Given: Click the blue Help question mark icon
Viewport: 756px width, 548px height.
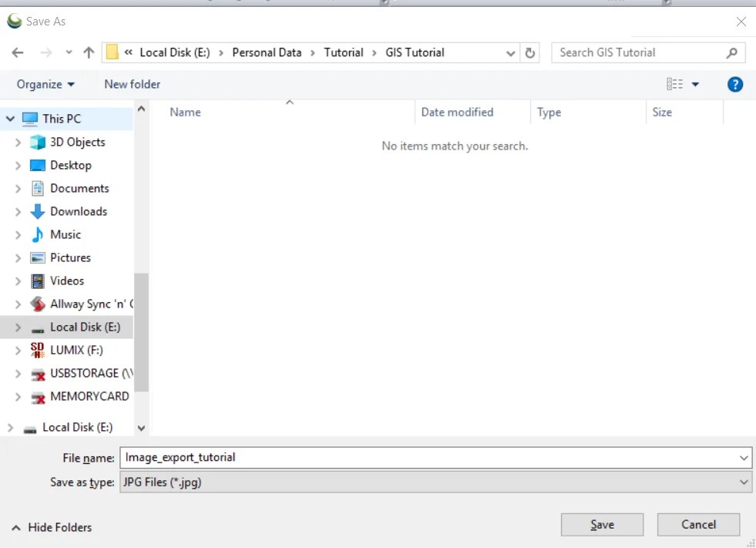Looking at the screenshot, I should (x=735, y=83).
